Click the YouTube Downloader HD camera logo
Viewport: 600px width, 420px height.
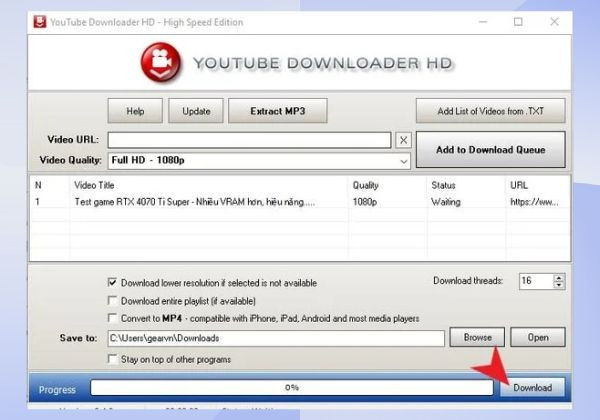(161, 62)
